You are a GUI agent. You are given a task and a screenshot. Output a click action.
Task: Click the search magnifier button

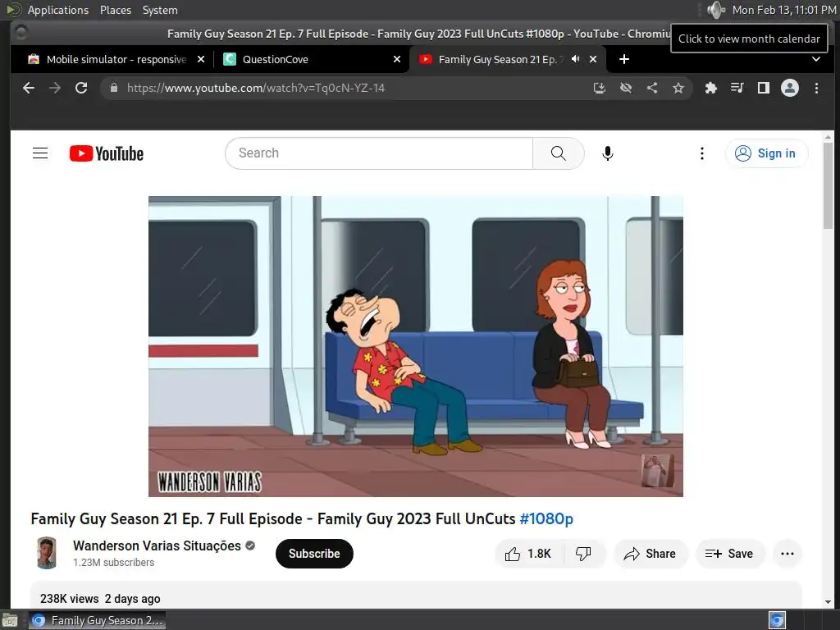click(558, 153)
